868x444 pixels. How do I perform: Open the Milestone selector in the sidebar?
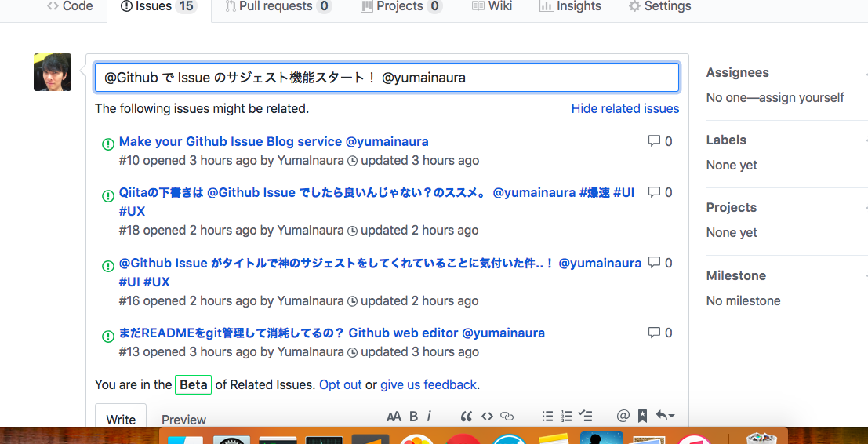[x=736, y=275]
